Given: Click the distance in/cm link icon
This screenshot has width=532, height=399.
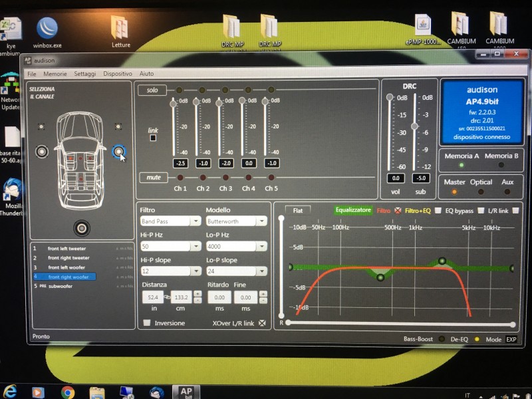Looking at the screenshot, I should 167,297.
